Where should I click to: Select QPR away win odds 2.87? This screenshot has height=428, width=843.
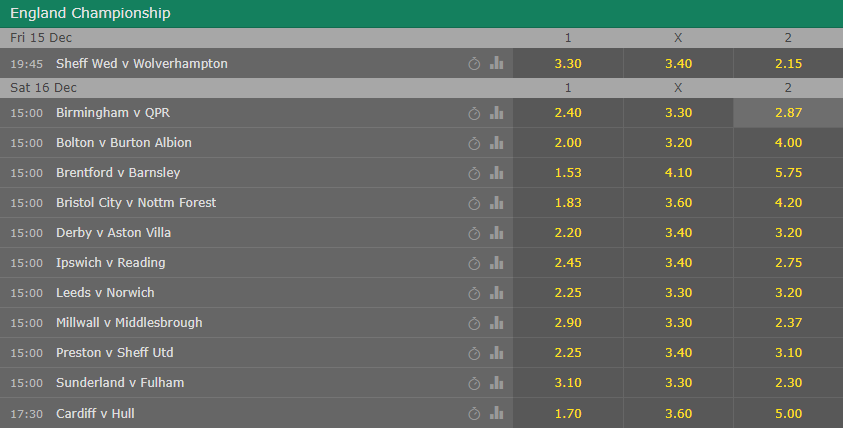(788, 113)
